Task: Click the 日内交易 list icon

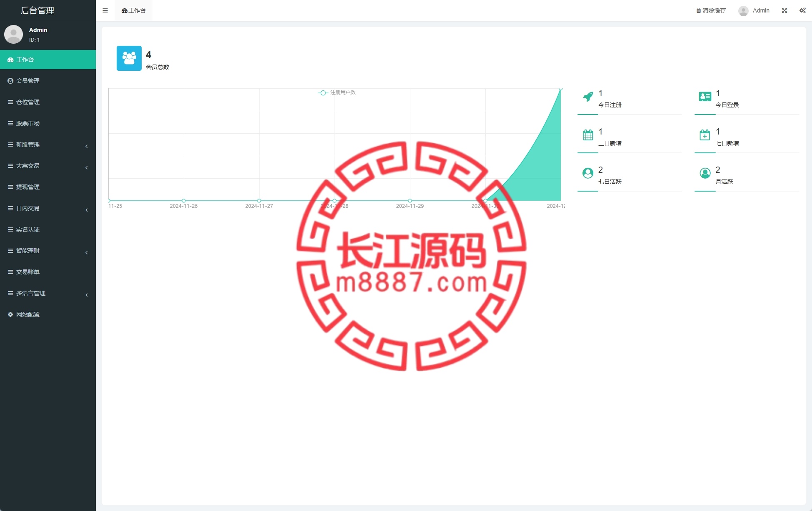Action: tap(10, 208)
